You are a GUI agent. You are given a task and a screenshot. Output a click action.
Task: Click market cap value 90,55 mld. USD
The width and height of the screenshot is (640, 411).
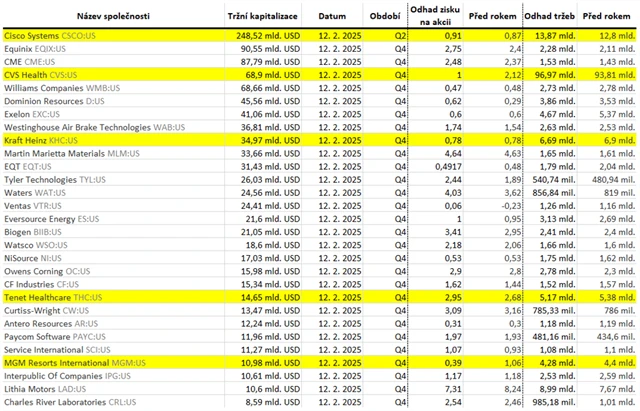(270, 49)
